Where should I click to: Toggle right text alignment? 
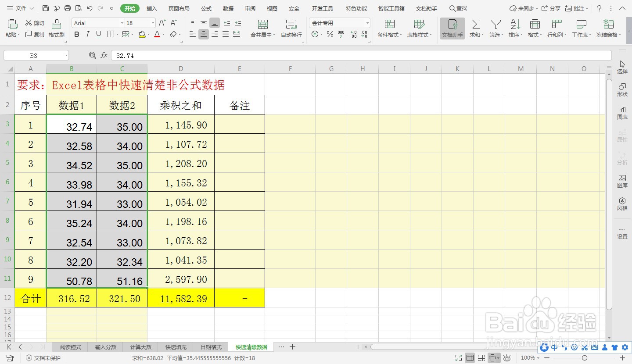point(215,34)
